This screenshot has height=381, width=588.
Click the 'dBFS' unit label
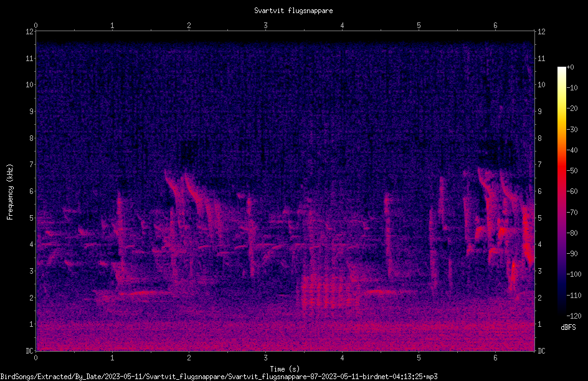click(568, 327)
